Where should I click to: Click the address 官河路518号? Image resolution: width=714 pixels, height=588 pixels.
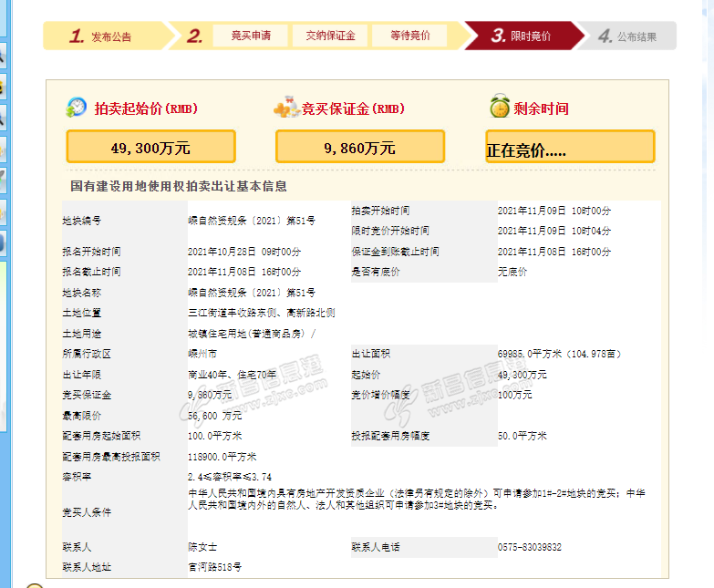tap(214, 567)
